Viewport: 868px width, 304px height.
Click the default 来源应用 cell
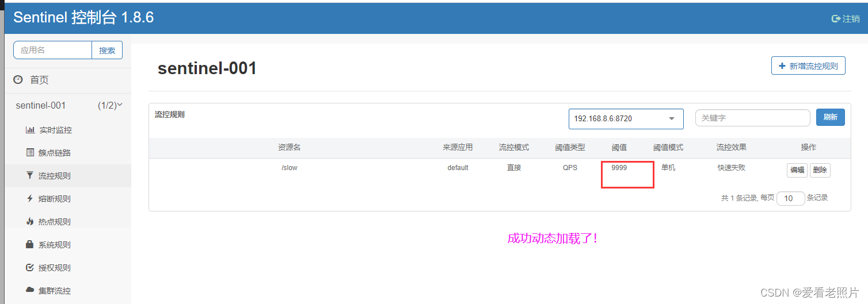tap(458, 168)
